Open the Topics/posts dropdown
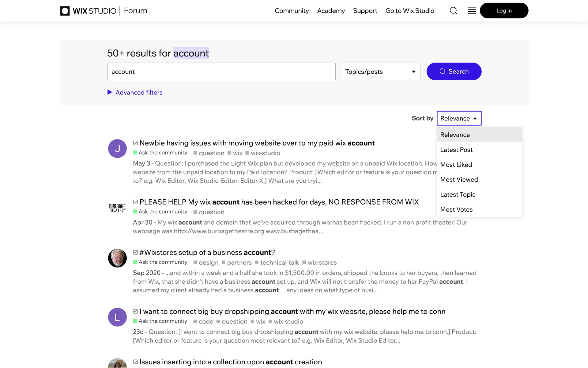The image size is (588, 368). pos(381,71)
